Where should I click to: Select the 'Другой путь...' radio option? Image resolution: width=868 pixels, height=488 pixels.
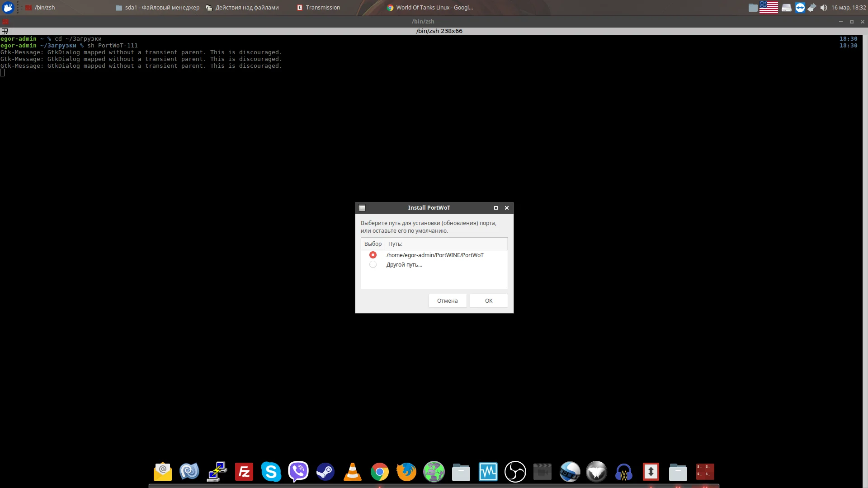(373, 265)
